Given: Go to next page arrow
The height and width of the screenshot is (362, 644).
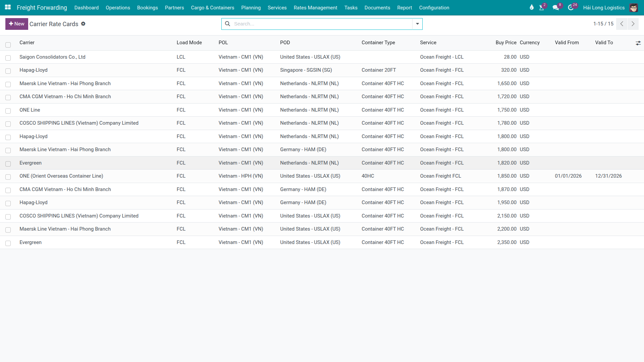Looking at the screenshot, I should 633,24.
